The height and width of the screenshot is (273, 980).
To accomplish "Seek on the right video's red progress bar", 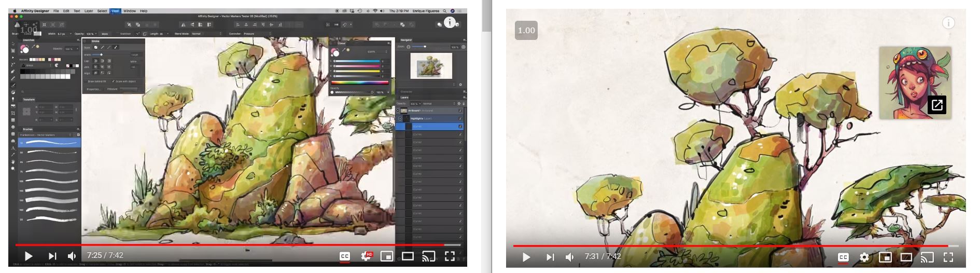I will coord(731,245).
